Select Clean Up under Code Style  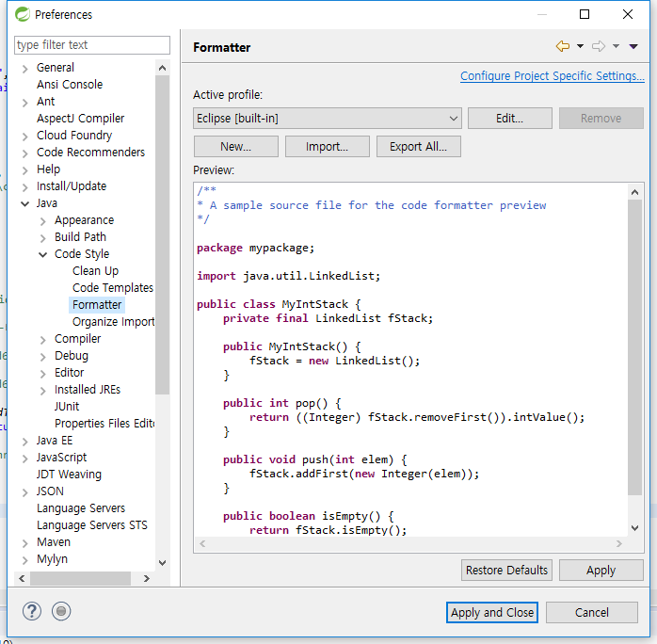(95, 271)
